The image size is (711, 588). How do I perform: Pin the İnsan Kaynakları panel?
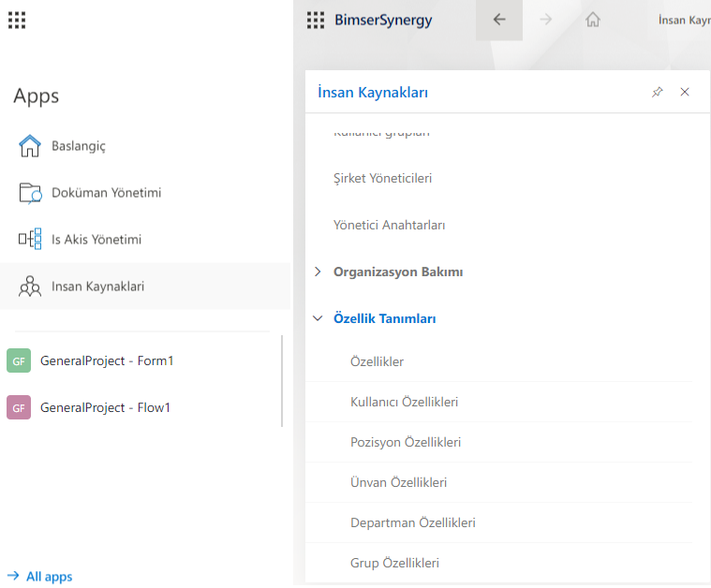[x=657, y=92]
